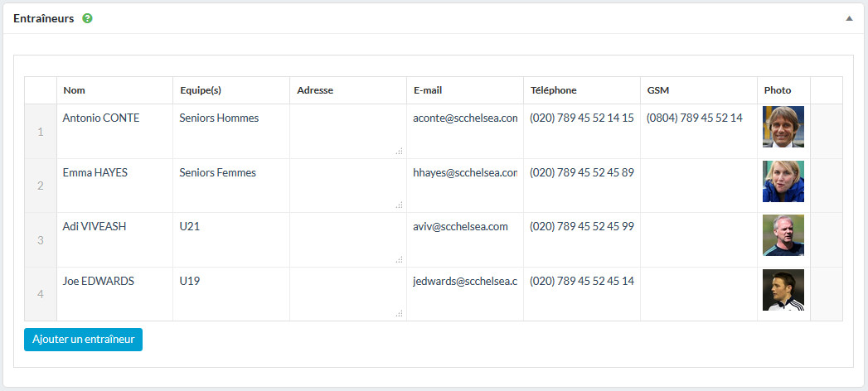Screen dimensions: 868x391
Task: Click the empty GSM cell for Emma HAYES
Action: [699, 186]
